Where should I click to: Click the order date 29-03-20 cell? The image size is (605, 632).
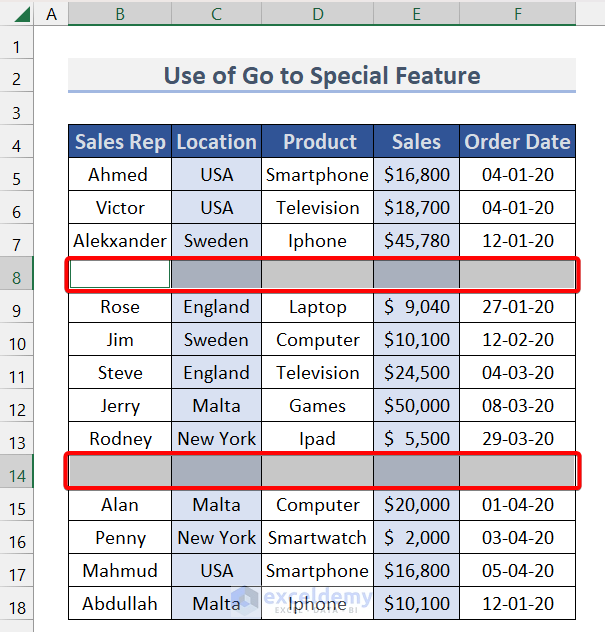517,439
